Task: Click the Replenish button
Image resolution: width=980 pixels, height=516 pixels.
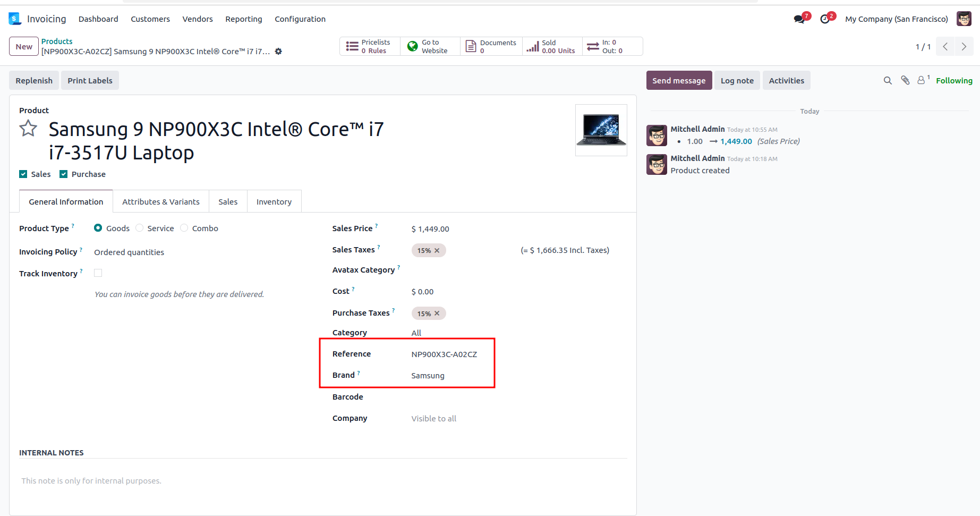Action: [34, 81]
